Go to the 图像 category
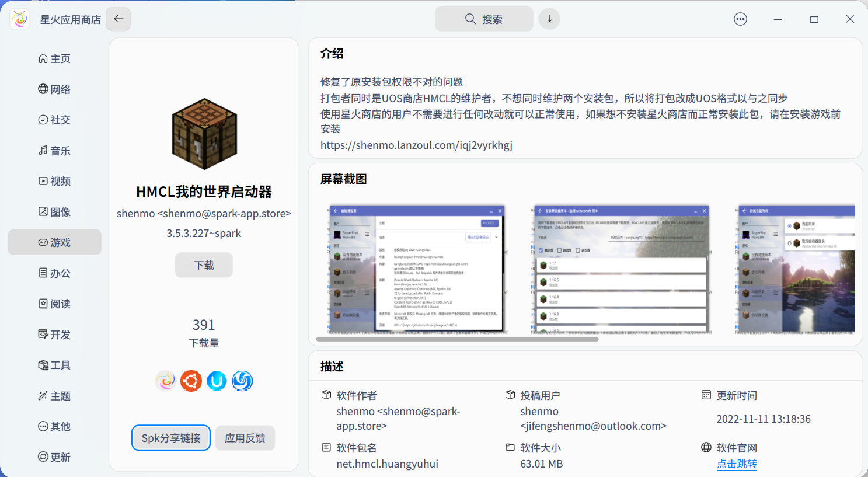 click(x=55, y=212)
